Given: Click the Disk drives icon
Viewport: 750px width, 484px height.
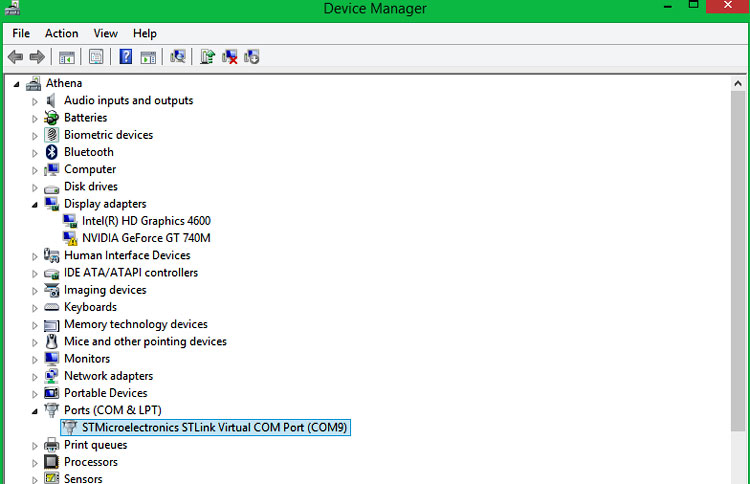Looking at the screenshot, I should click(51, 187).
